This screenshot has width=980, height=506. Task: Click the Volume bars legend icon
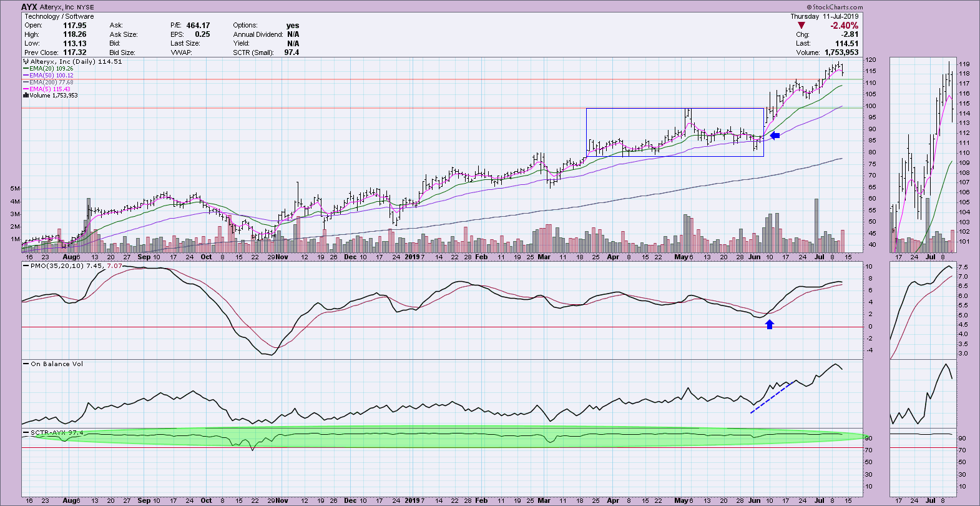coord(26,96)
